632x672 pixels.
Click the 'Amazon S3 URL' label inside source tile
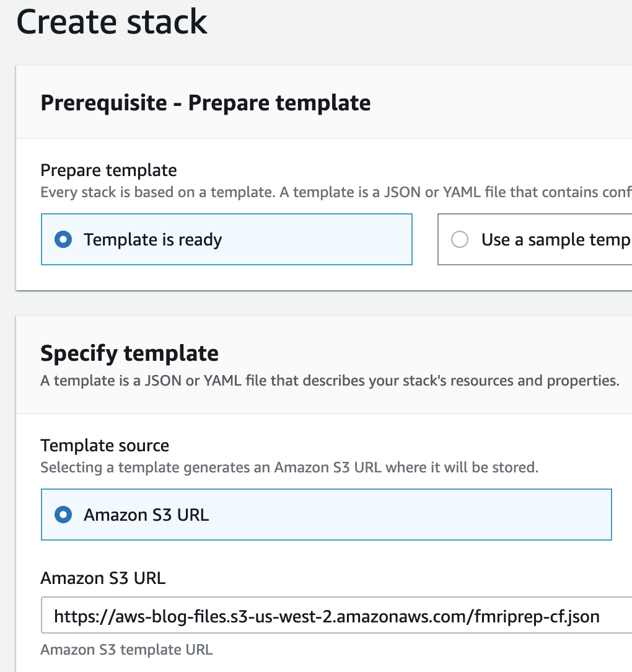point(146,515)
